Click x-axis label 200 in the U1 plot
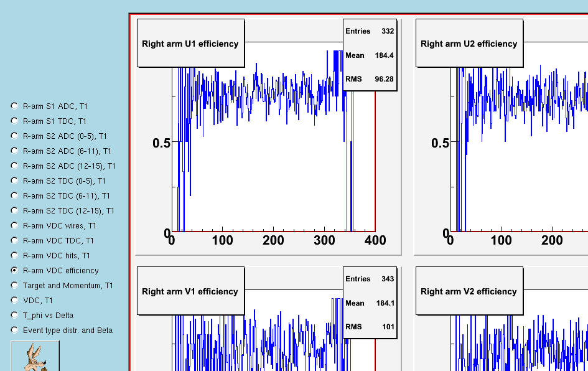 tap(273, 240)
